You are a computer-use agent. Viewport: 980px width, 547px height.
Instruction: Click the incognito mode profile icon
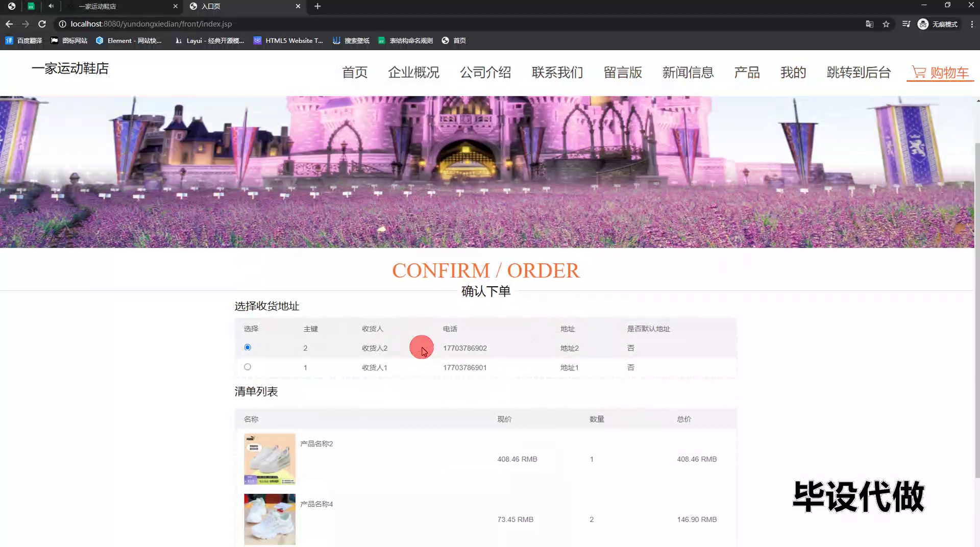point(938,24)
